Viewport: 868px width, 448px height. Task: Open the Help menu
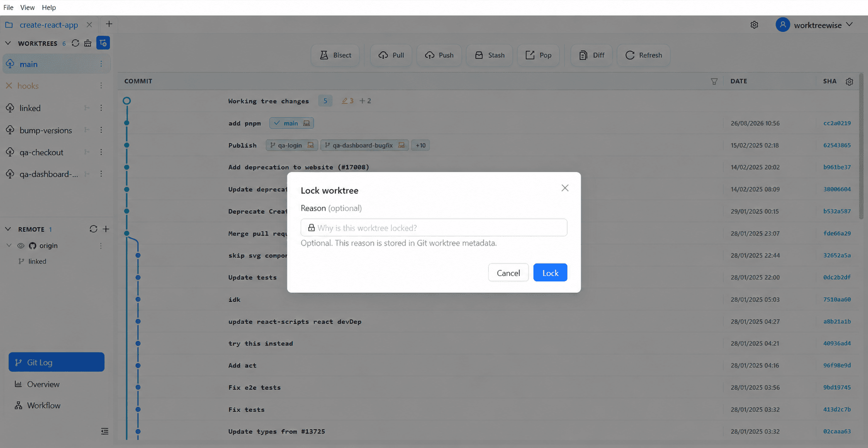pos(49,7)
